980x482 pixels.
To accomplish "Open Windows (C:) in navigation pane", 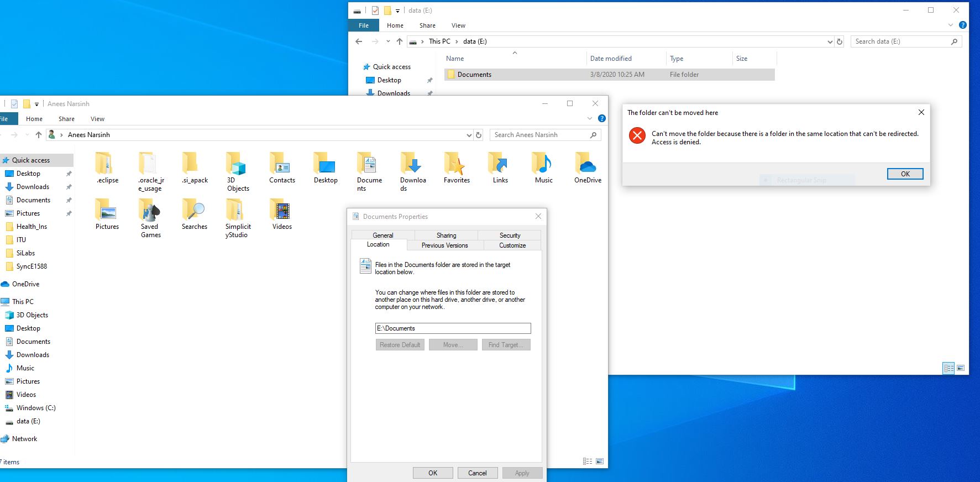I will 36,408.
